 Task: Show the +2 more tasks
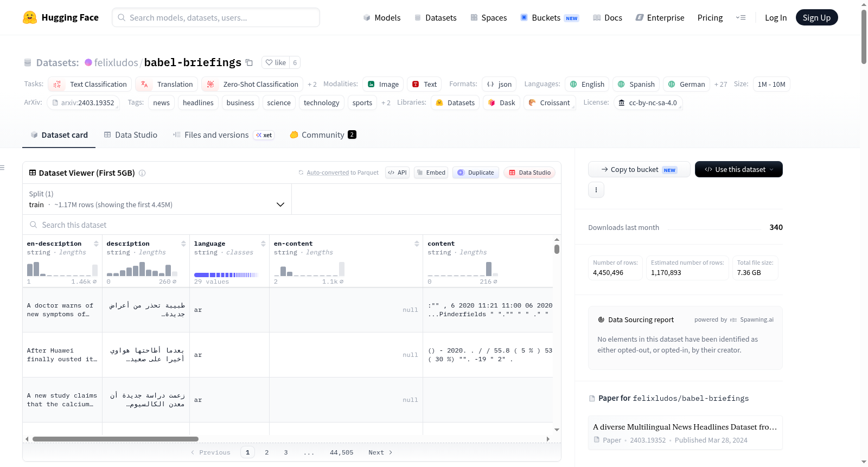pos(312,84)
